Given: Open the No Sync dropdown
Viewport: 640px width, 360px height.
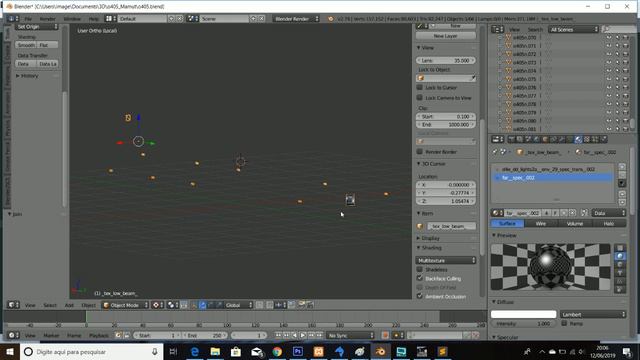Looking at the screenshot, I should tap(351, 336).
